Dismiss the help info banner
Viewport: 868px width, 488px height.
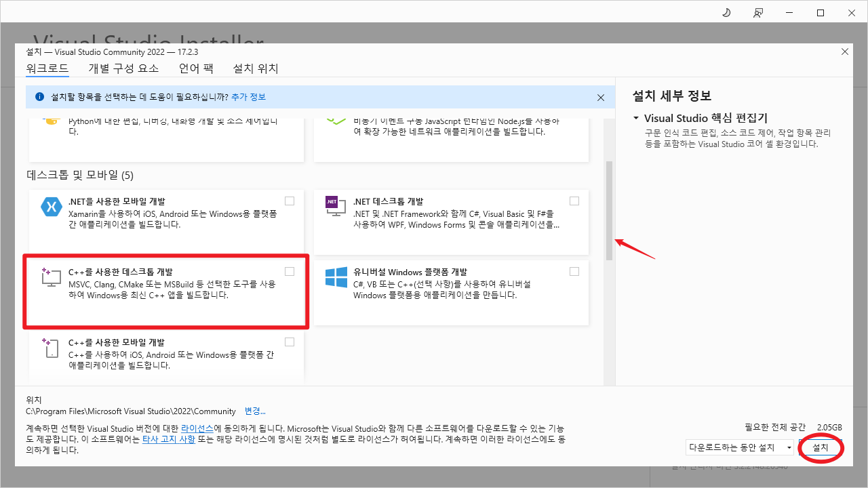coord(600,98)
